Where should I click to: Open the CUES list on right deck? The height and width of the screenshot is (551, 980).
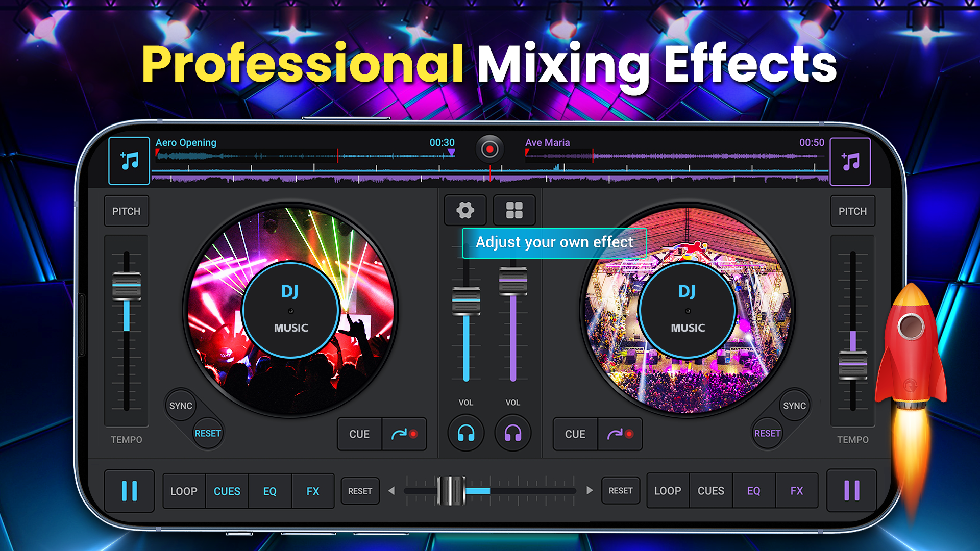[x=710, y=491]
